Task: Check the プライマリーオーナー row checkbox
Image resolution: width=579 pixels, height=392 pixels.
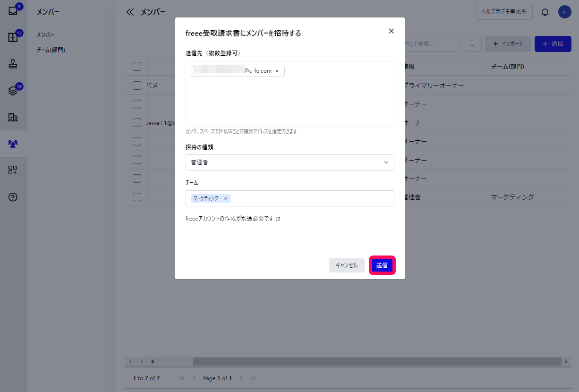Action: click(137, 85)
